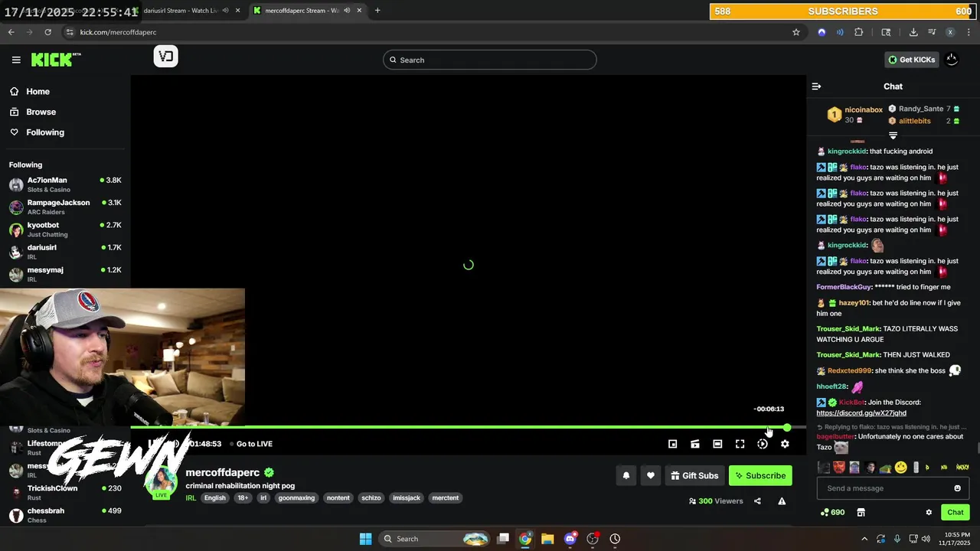Click Get KICKs button
Screen dimensions: 980x551
click(x=911, y=60)
